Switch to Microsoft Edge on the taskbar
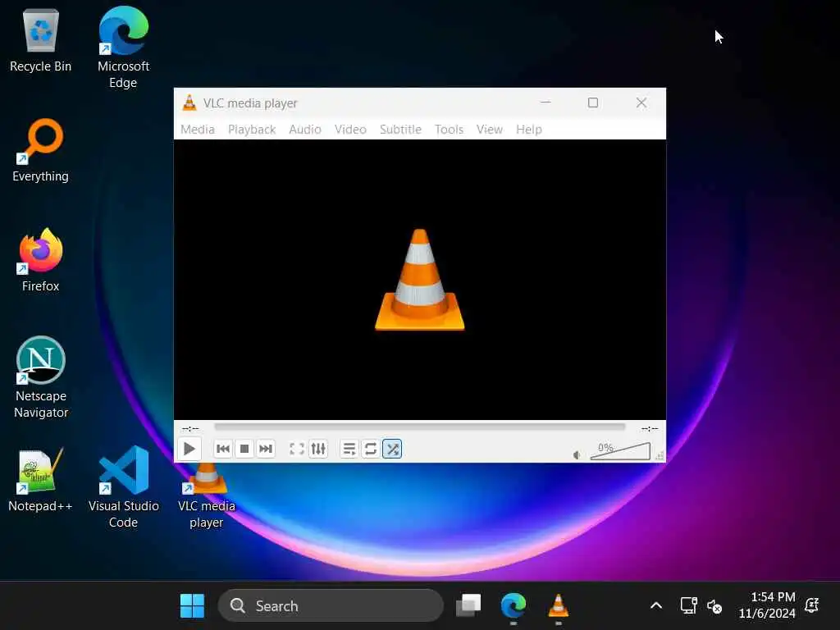 coord(514,606)
